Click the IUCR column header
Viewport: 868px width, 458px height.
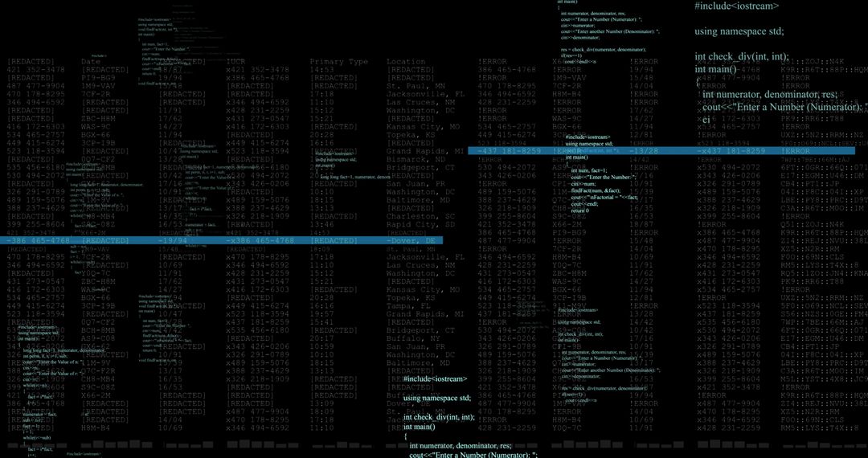click(x=235, y=61)
